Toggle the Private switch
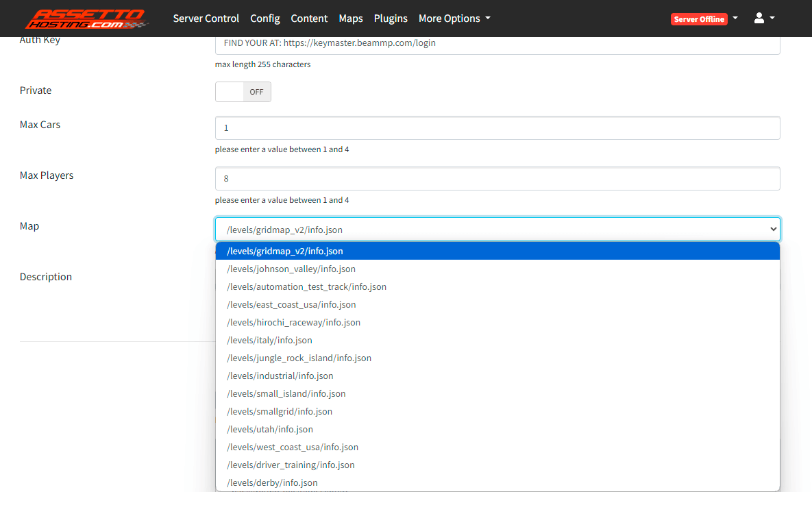The image size is (812, 516). pyautogui.click(x=243, y=92)
